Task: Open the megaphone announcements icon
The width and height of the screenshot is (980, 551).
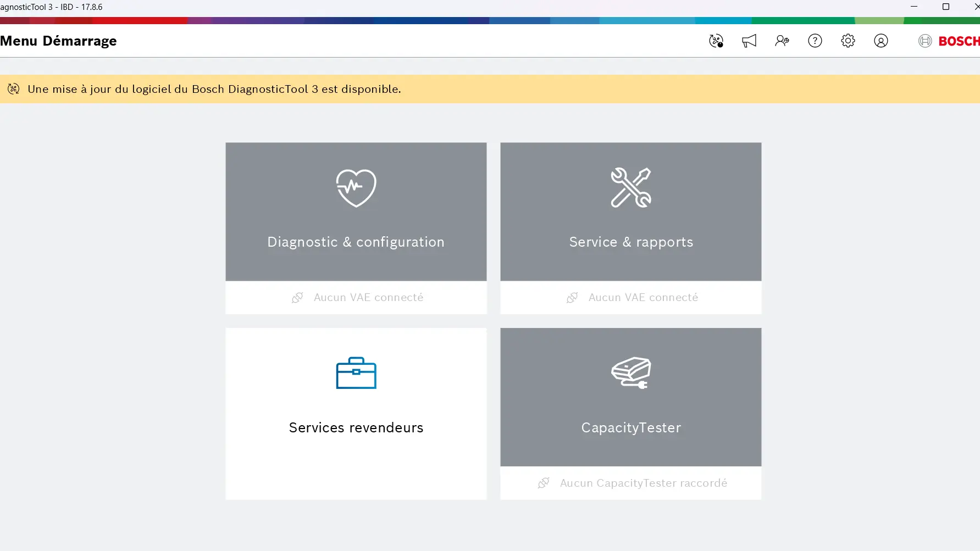Action: [x=749, y=41]
